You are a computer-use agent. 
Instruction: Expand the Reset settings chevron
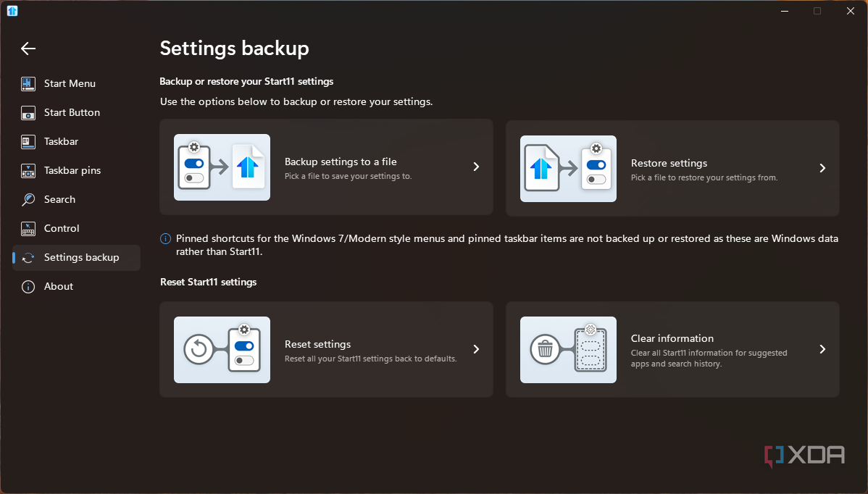(x=476, y=349)
